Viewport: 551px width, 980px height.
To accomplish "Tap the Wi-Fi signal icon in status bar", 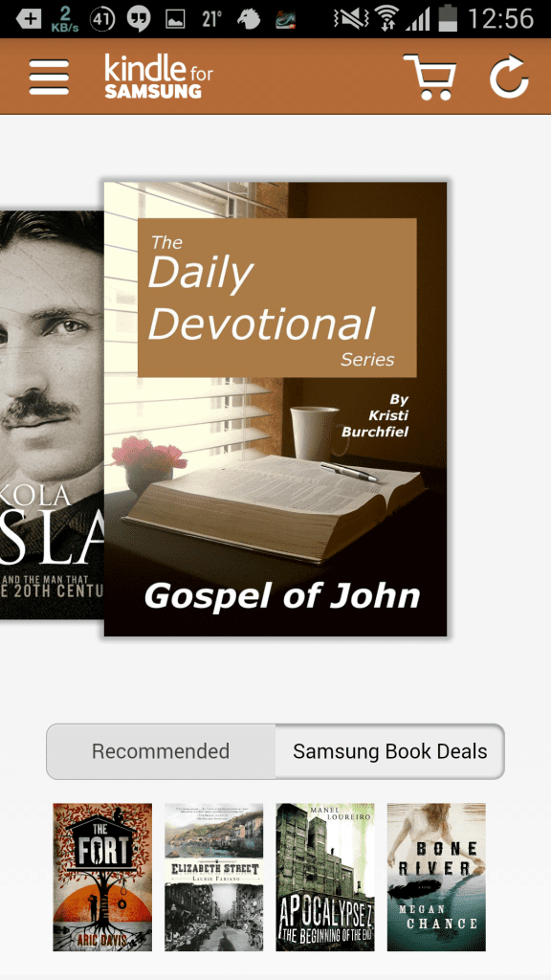I will tap(386, 18).
